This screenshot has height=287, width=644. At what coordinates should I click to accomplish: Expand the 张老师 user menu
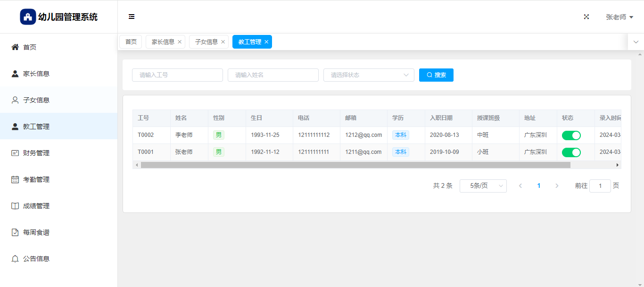click(x=619, y=17)
